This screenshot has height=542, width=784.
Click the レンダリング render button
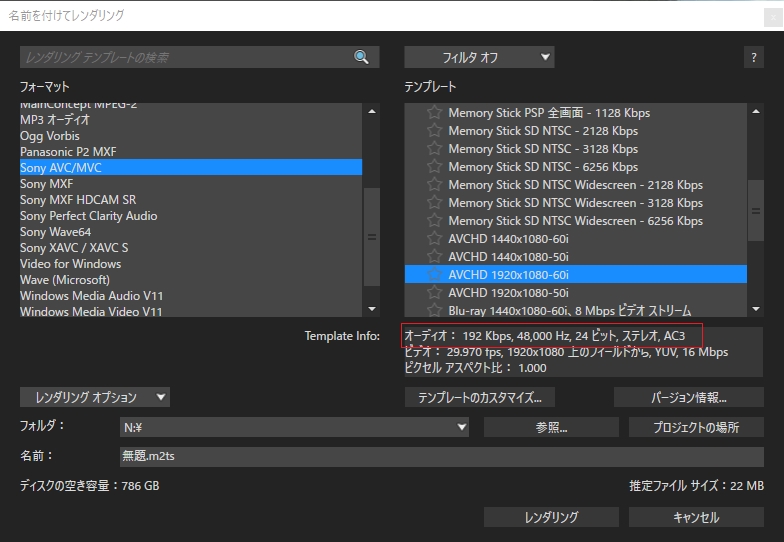point(551,517)
